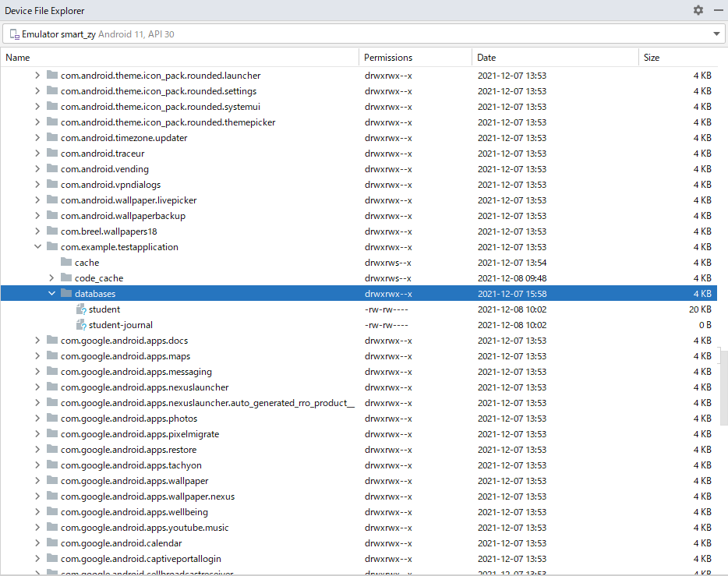Click com.google.android.captiveportallogin folder icon
The image size is (728, 576).
point(52,558)
